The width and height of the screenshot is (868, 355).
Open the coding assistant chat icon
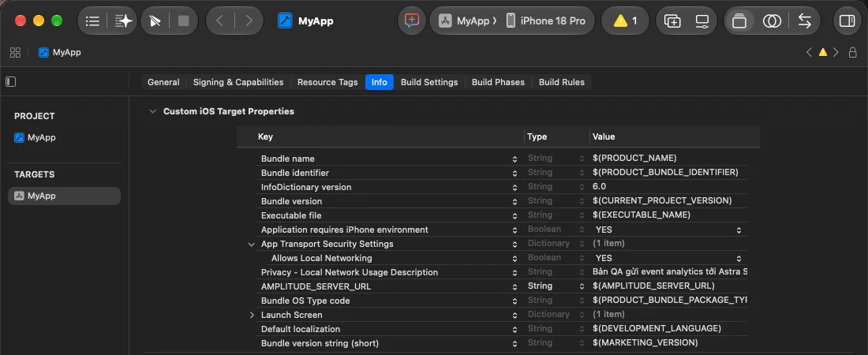point(411,21)
